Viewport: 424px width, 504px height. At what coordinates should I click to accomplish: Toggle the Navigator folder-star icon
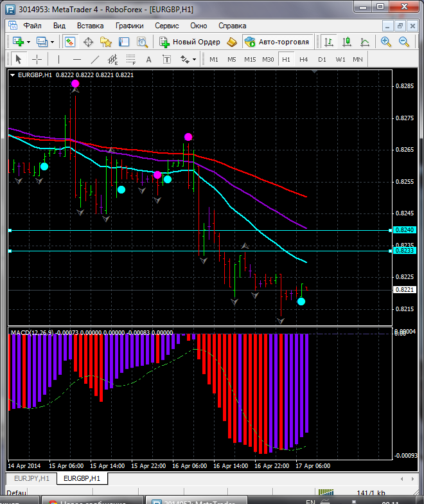coord(105,42)
